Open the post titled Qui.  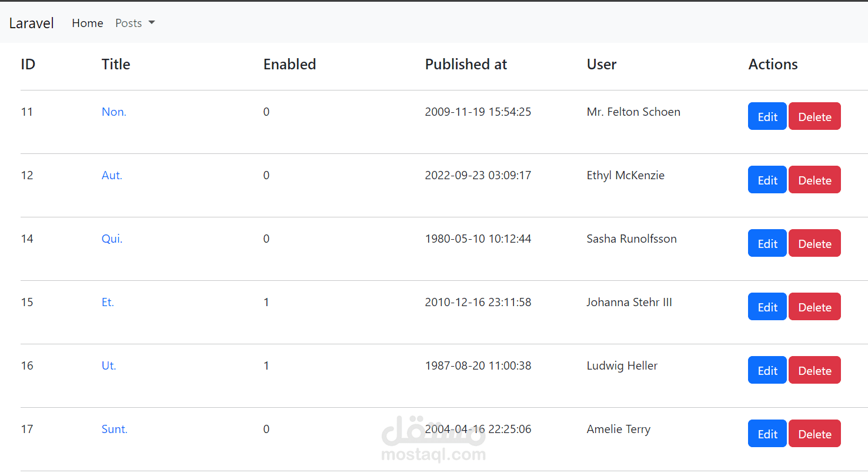(112, 239)
